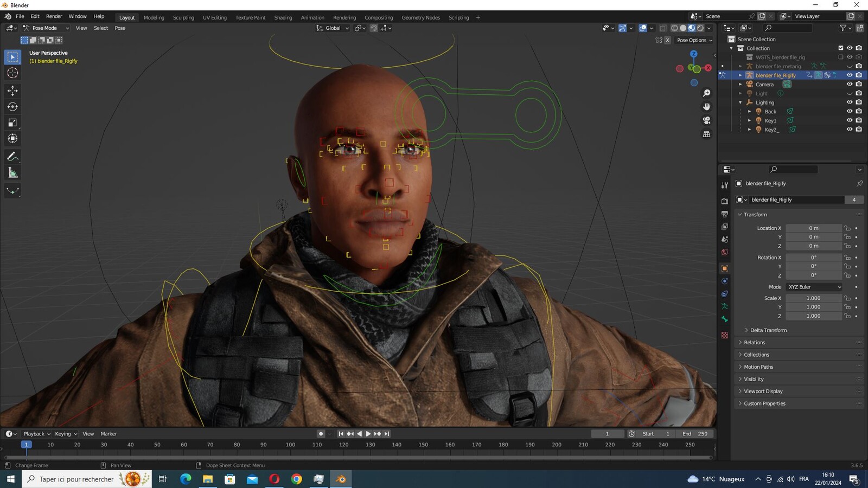Open the View Layer properties tab
868x488 pixels.
725,227
